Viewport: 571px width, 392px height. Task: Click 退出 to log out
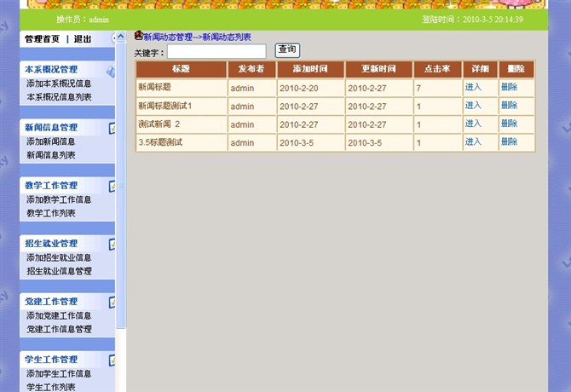click(83, 38)
